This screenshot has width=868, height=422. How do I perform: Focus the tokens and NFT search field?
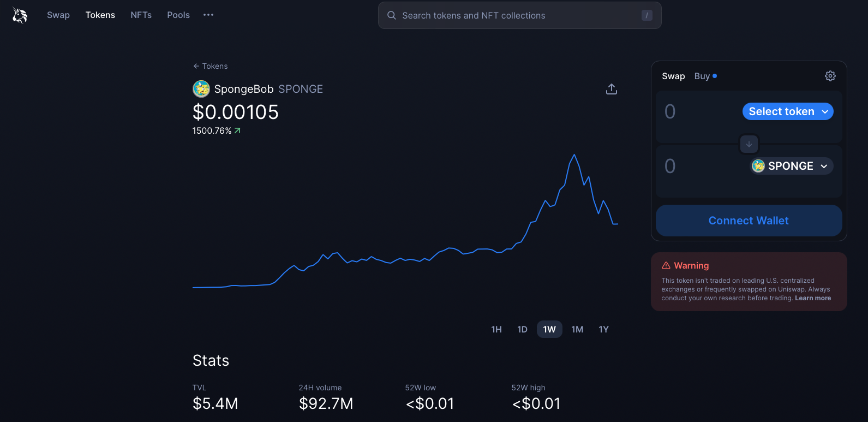pyautogui.click(x=520, y=15)
